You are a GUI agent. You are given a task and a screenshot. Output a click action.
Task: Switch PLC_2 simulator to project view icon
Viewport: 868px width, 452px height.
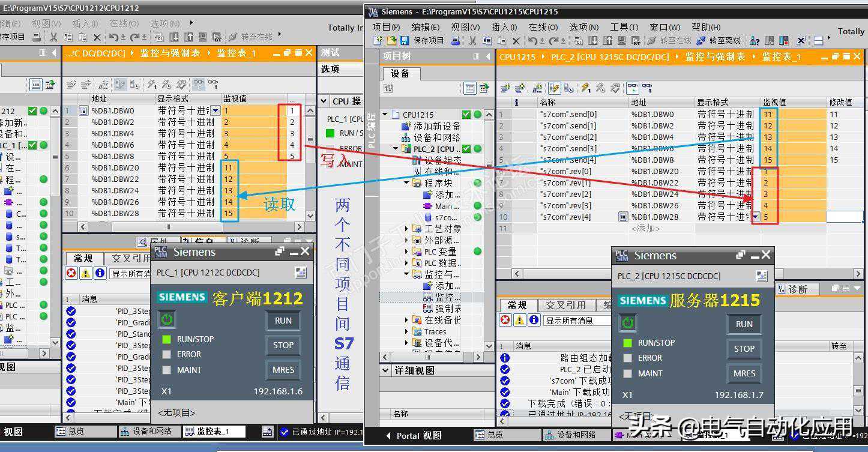click(761, 276)
